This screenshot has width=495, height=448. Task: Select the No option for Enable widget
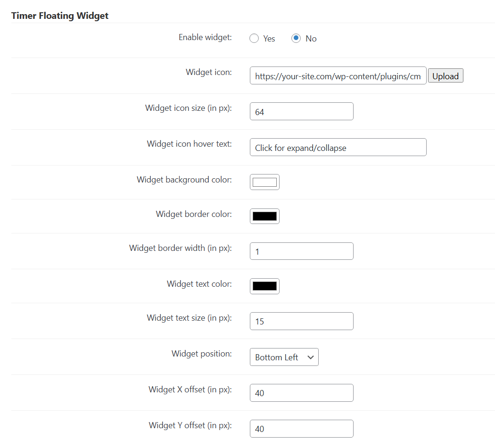(x=296, y=38)
